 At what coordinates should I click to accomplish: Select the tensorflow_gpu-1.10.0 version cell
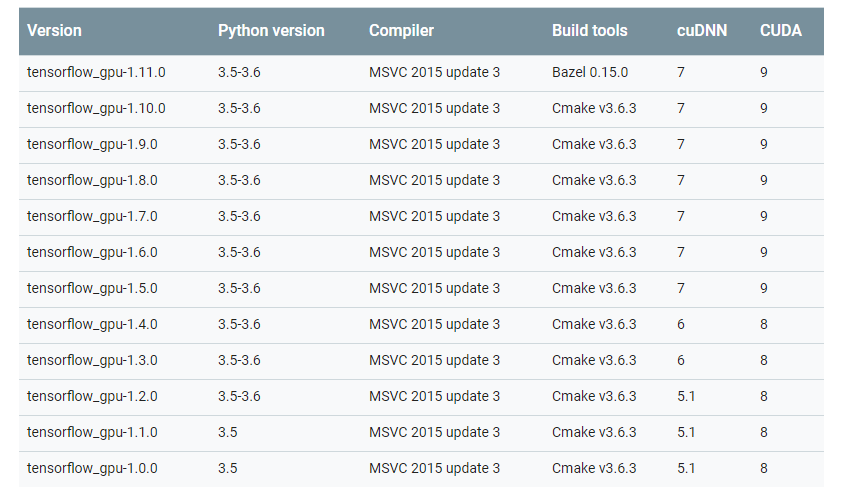point(96,108)
